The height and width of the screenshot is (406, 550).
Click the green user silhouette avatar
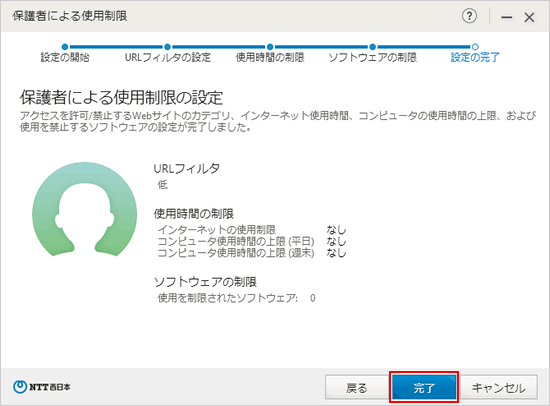[85, 209]
